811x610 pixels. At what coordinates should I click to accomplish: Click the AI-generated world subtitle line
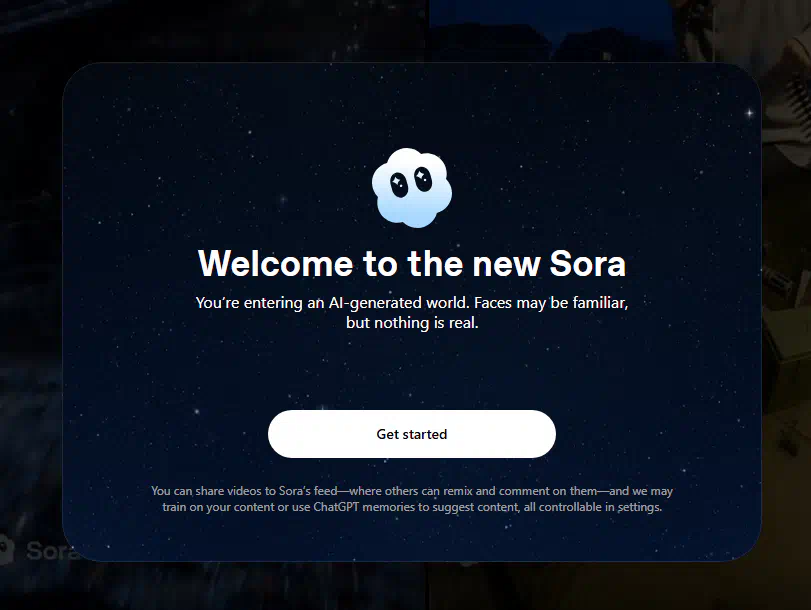click(412, 302)
